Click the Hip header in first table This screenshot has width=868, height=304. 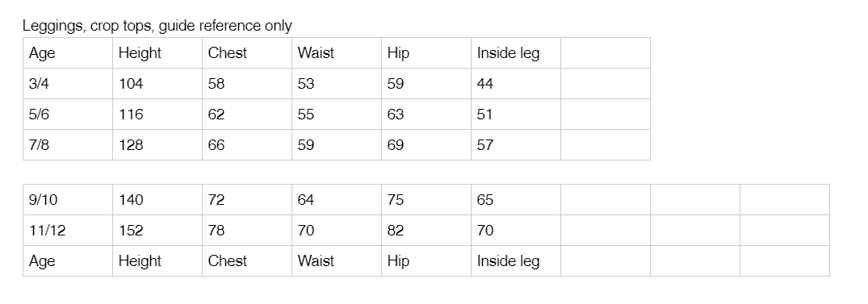[426, 53]
